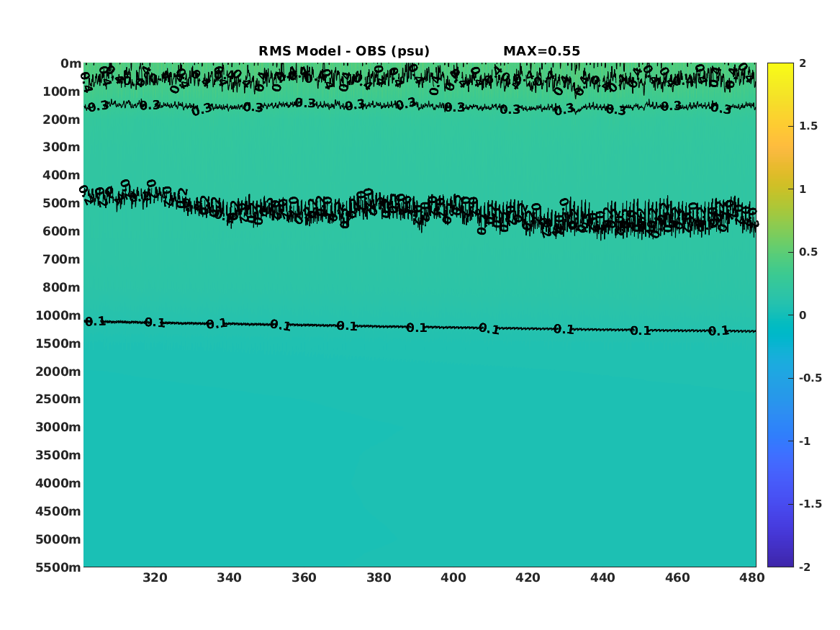Click colorbar tick label '1'
Image resolution: width=840 pixels, height=630 pixels.
point(803,189)
